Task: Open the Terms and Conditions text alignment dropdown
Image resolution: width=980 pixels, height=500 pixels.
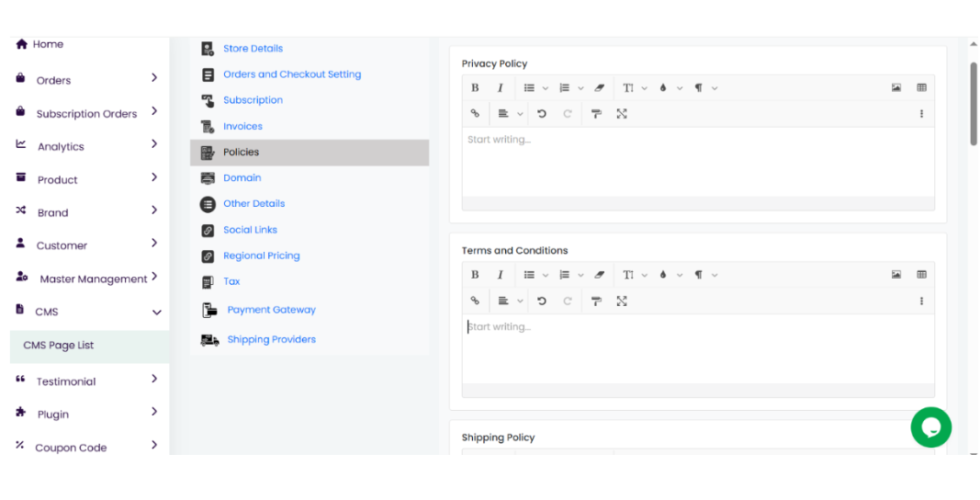Action: click(x=509, y=301)
